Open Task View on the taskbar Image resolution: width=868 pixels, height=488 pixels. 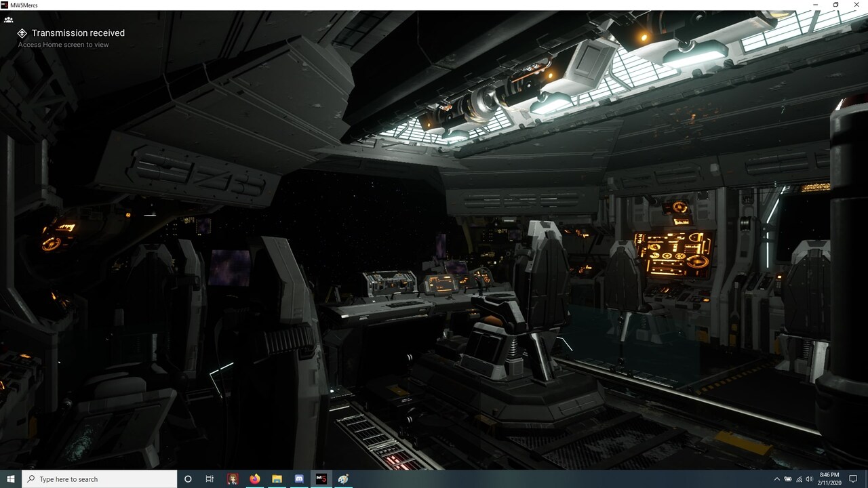[x=210, y=479]
